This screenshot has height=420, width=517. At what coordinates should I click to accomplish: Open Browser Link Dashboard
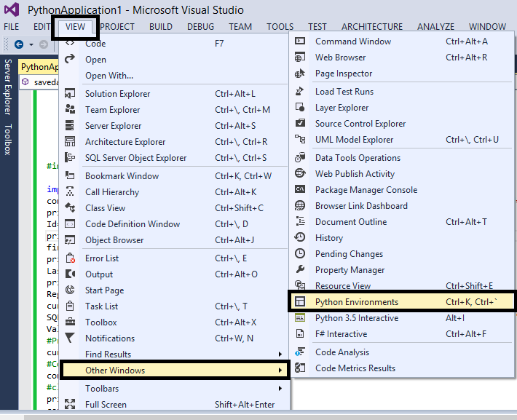pos(402,206)
